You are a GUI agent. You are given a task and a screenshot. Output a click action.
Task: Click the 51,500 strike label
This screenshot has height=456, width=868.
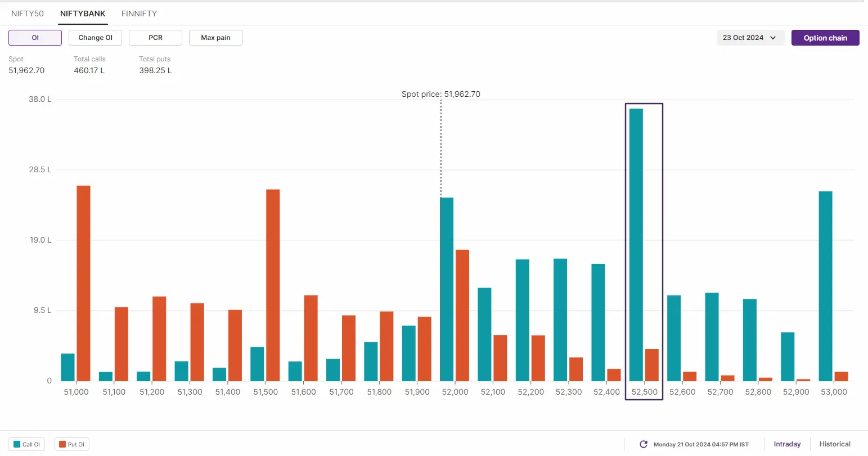tap(266, 392)
